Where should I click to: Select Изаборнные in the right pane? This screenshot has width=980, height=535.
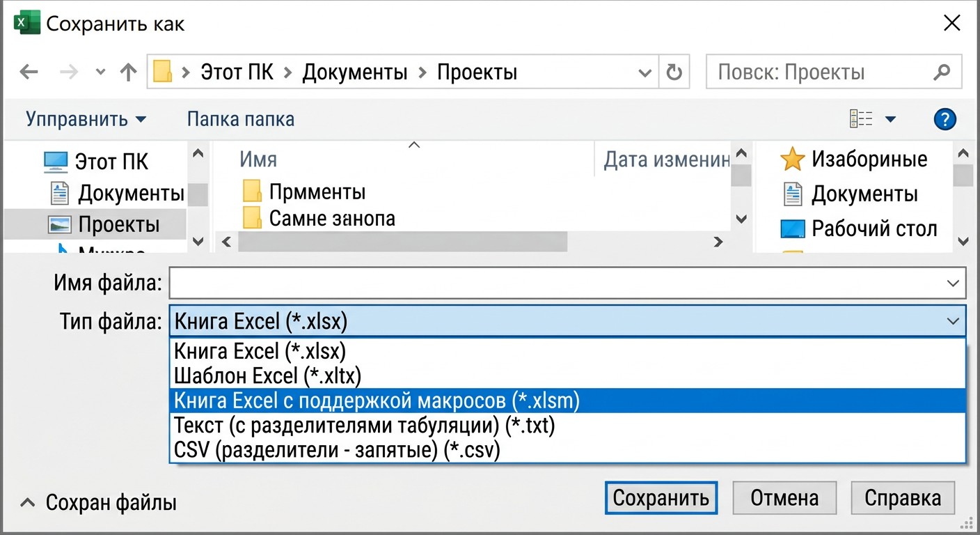(x=853, y=159)
